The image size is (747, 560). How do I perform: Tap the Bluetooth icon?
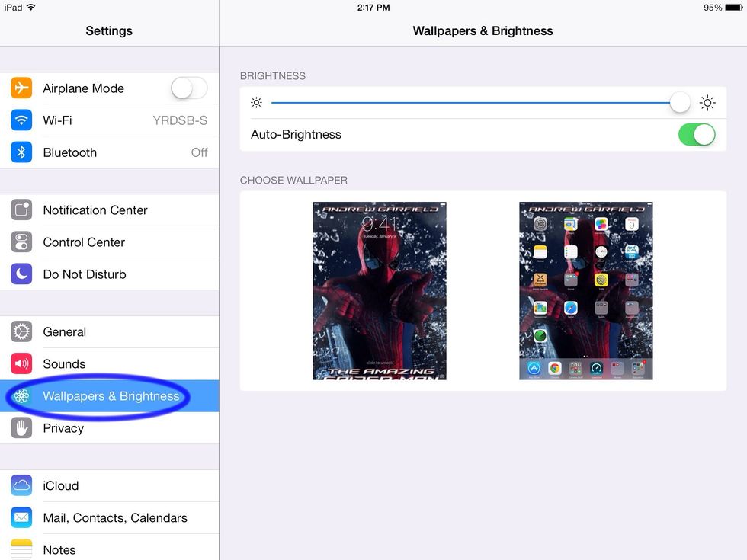(x=21, y=152)
